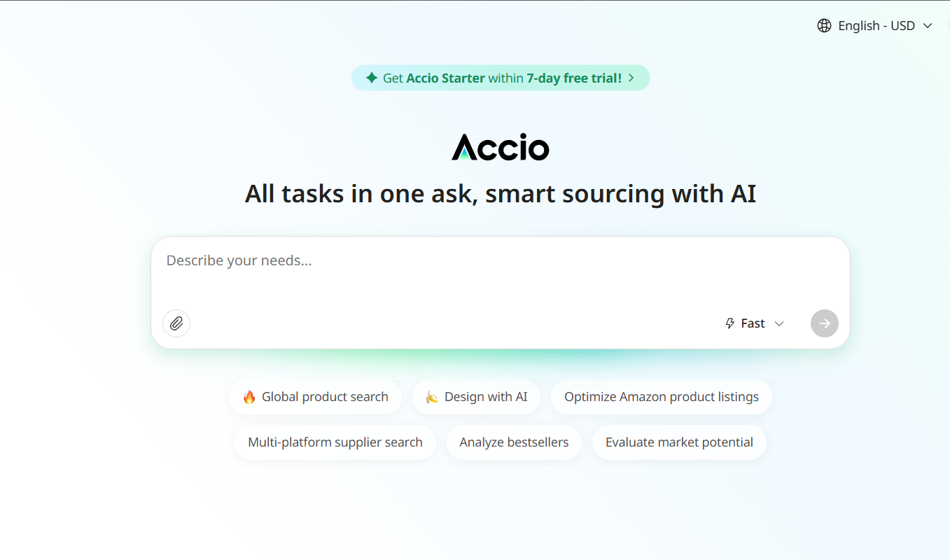Click the sparkle icon on Design with AI chip

[430, 396]
